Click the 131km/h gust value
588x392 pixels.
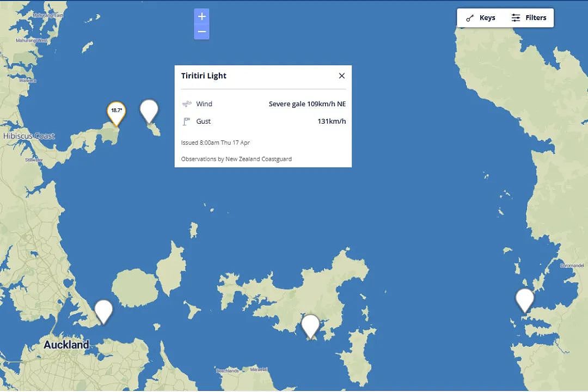coord(332,121)
